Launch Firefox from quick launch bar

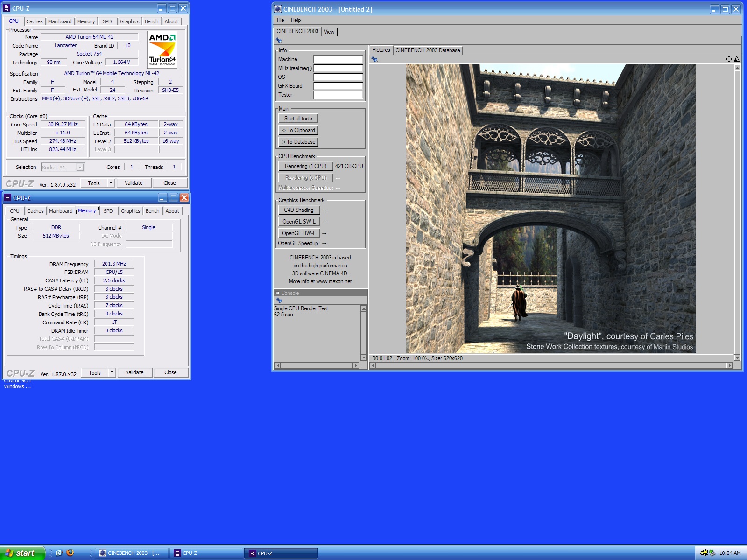coord(70,553)
